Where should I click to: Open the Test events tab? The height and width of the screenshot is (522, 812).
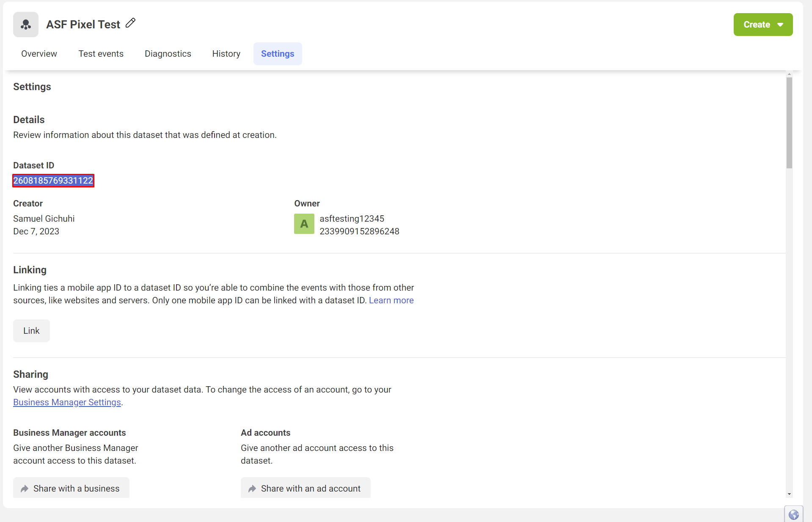101,54
